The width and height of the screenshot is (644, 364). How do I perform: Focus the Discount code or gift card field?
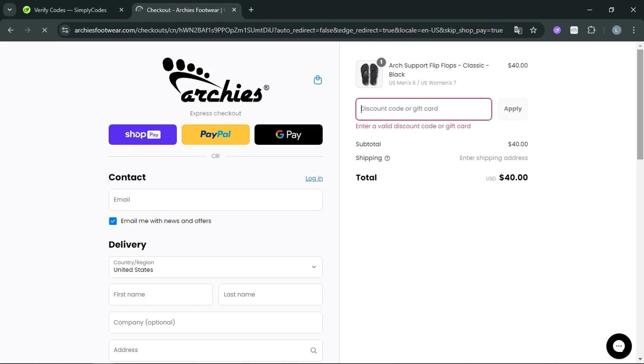[424, 109]
